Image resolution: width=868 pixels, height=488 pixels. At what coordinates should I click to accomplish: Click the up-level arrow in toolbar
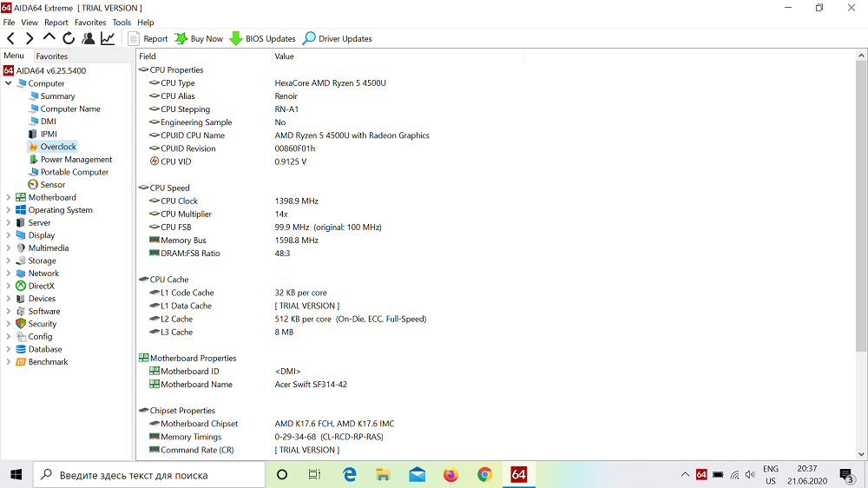pyautogui.click(x=49, y=38)
